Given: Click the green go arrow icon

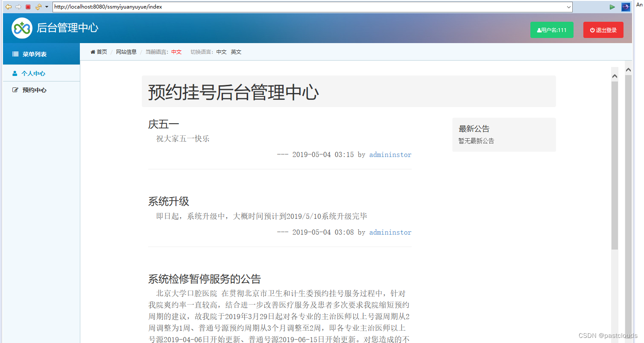Looking at the screenshot, I should pos(612,7).
